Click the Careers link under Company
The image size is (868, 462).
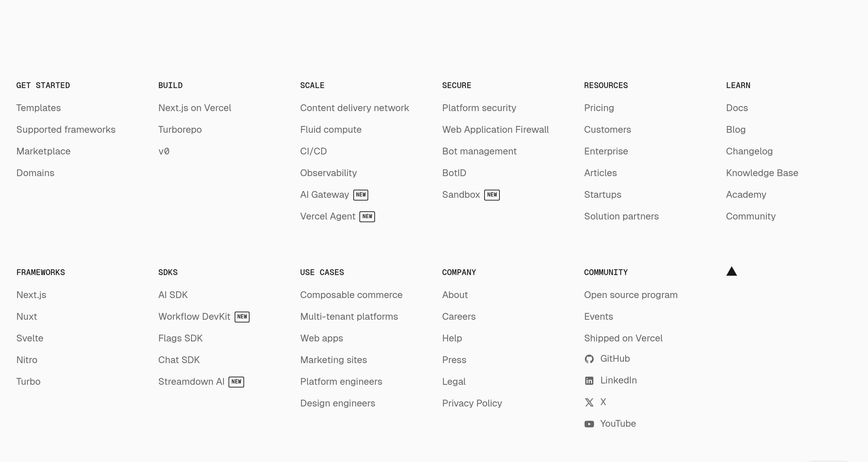coord(459,316)
